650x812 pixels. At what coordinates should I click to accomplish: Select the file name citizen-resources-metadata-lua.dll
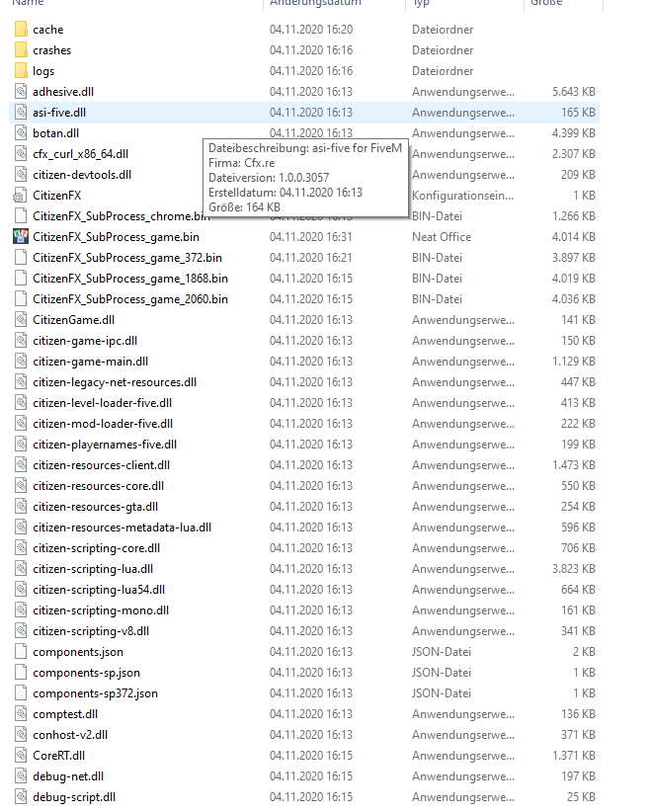click(122, 528)
